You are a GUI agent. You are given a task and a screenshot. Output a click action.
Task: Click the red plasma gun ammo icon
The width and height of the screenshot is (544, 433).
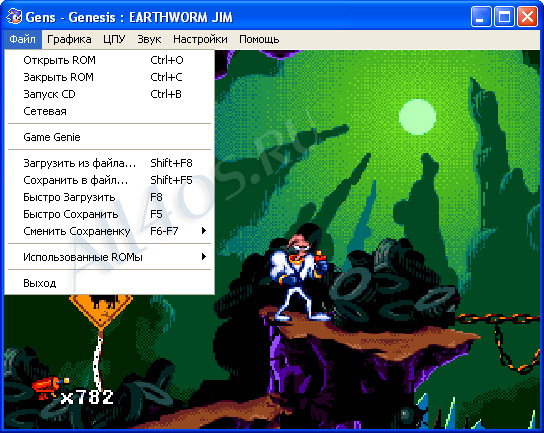(50, 387)
